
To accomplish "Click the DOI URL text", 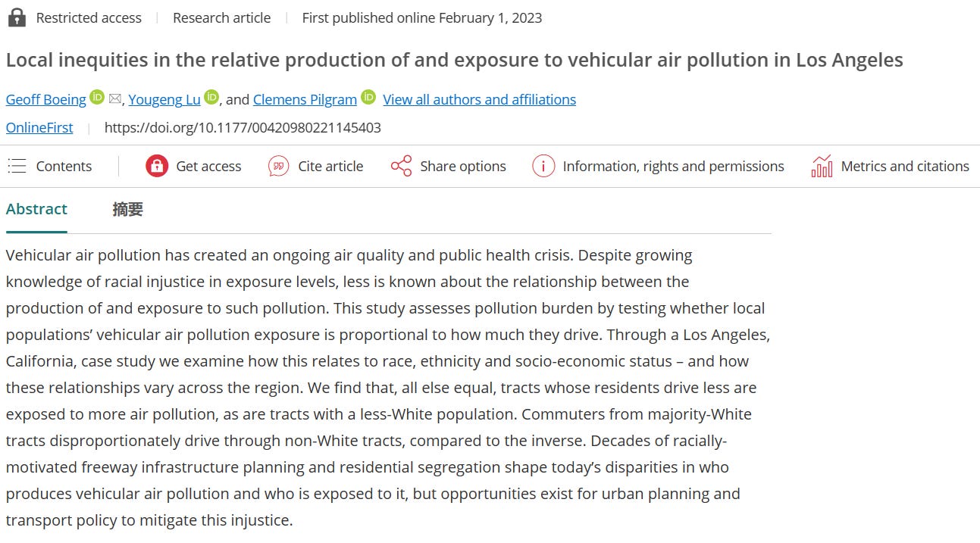I will [x=243, y=127].
